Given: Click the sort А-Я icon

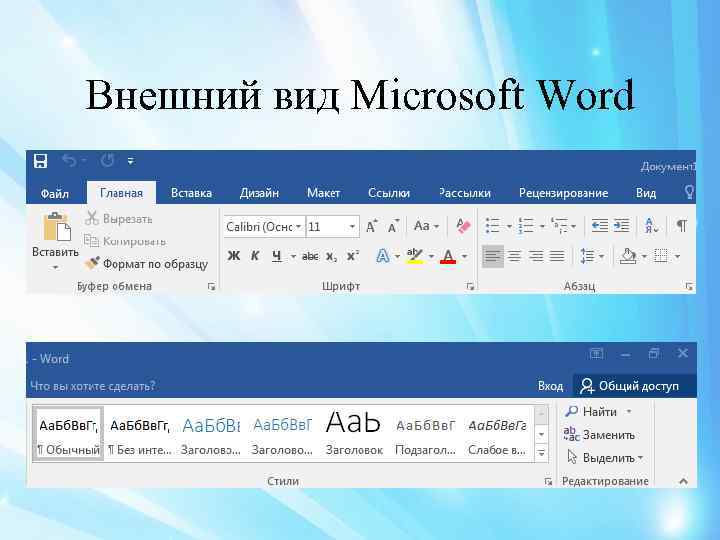Looking at the screenshot, I should tap(651, 225).
